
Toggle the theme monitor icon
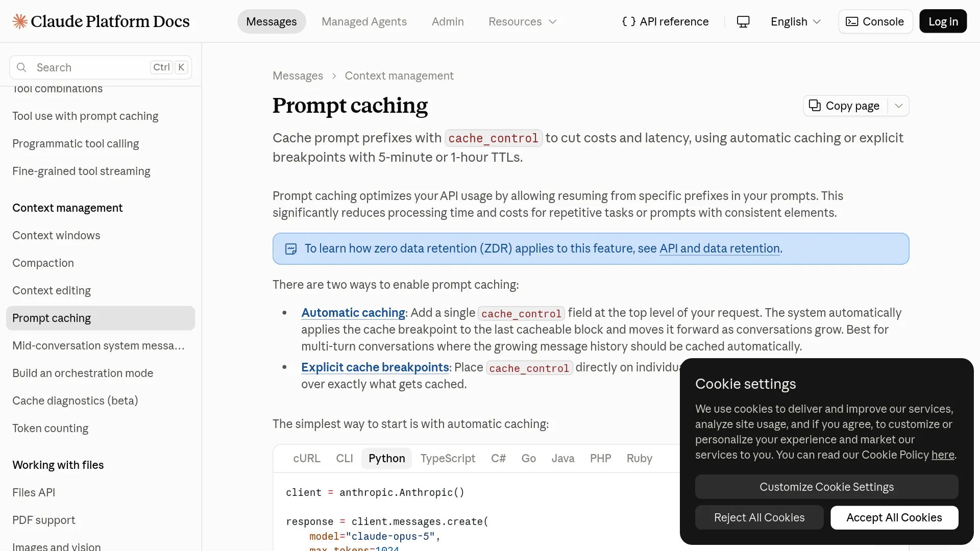click(x=743, y=21)
